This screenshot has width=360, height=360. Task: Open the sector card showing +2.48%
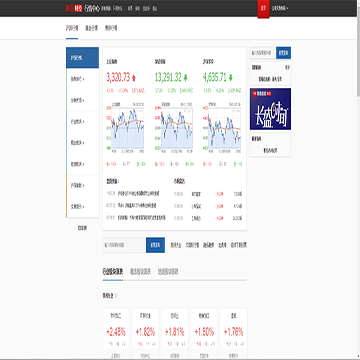pos(116,333)
